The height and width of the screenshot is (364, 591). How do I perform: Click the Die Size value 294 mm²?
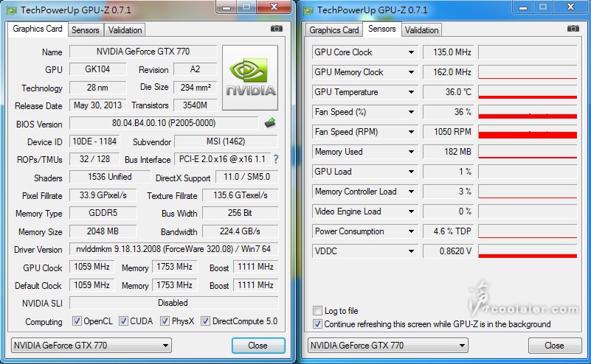[x=196, y=88]
